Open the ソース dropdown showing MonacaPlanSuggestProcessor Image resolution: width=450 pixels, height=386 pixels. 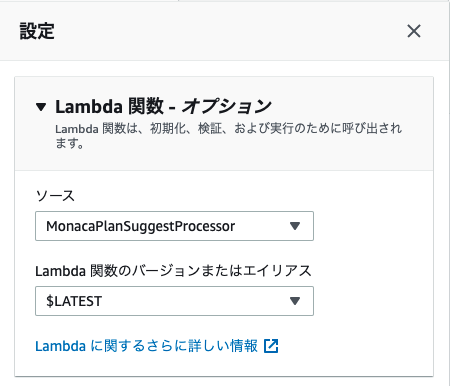174,226
